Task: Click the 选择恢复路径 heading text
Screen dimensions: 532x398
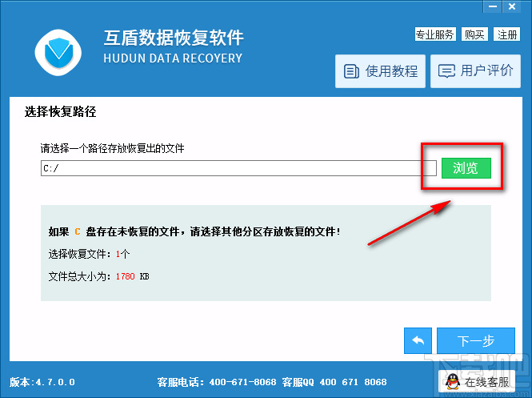Action: (60, 111)
